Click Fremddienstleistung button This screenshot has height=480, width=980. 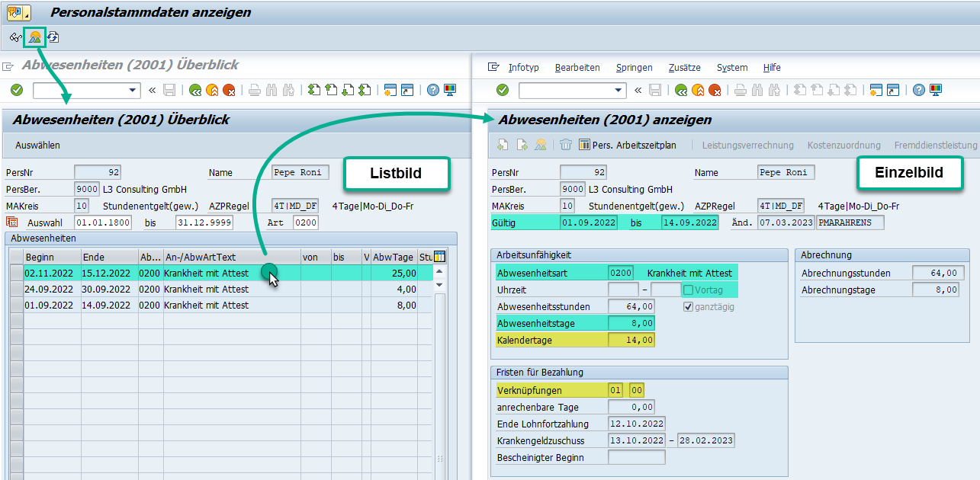coord(936,145)
